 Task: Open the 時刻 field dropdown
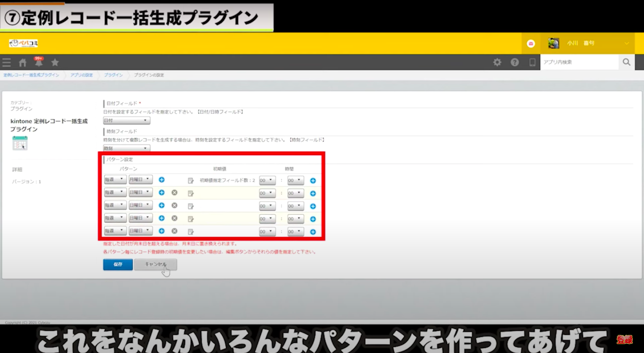(x=127, y=149)
